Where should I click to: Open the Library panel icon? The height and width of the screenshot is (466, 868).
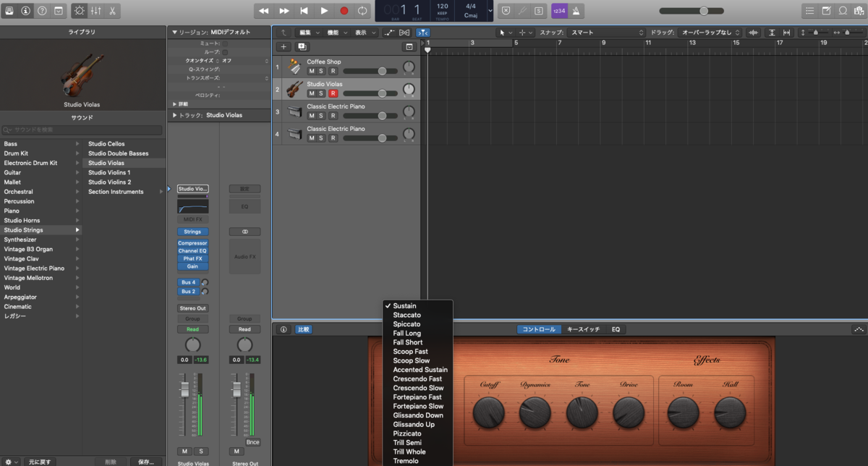coord(10,11)
